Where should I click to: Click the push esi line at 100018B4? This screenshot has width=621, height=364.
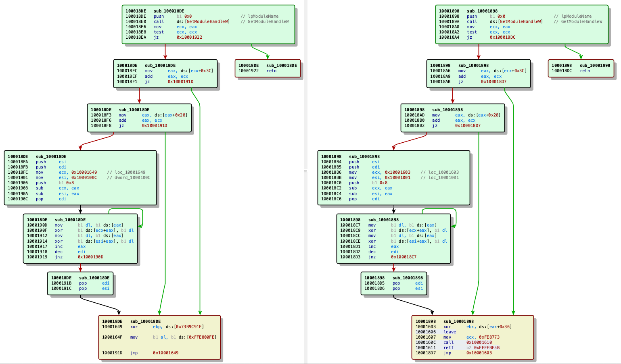click(x=351, y=162)
